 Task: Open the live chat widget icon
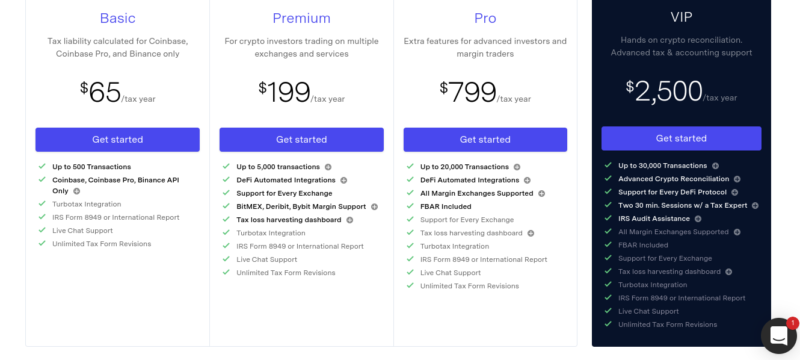[x=779, y=336]
